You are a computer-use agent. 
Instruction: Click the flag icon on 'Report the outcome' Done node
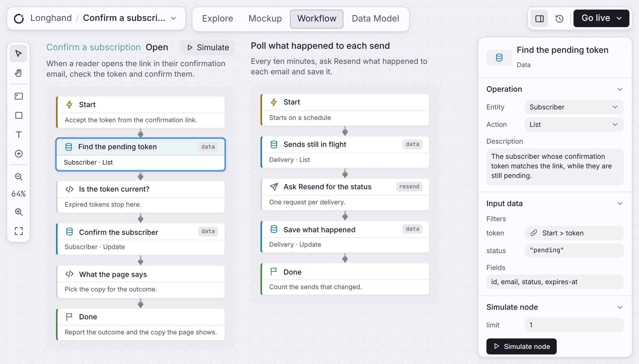[69, 317]
